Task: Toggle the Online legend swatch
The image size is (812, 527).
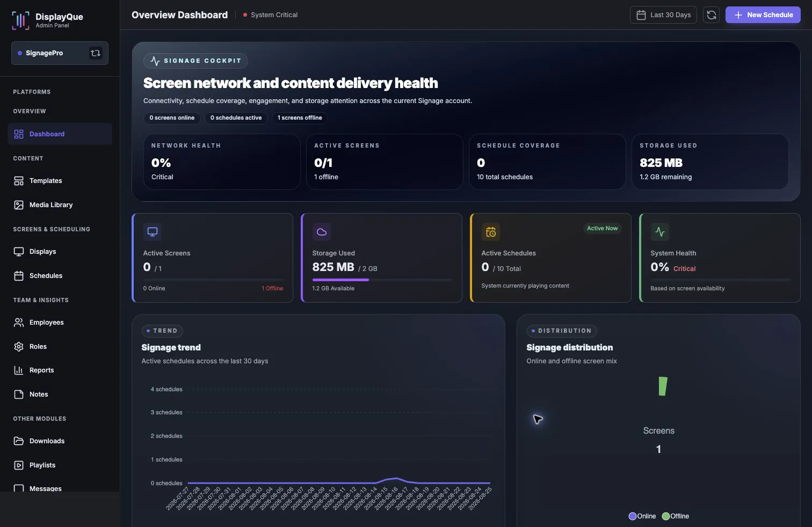Action: click(633, 516)
